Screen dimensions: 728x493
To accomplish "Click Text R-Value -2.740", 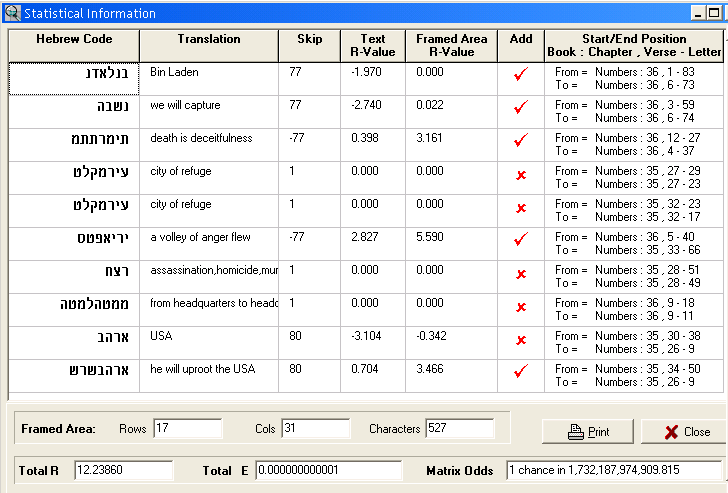I will (x=366, y=105).
